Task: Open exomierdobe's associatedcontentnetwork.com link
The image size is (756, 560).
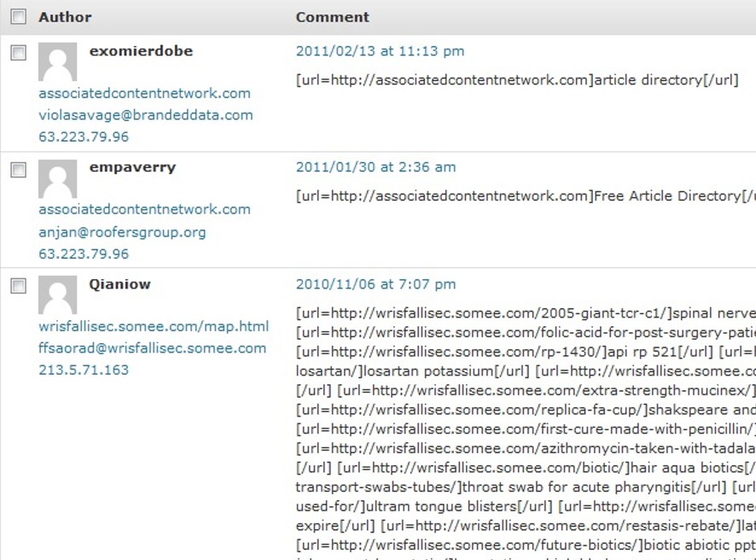Action: pyautogui.click(x=145, y=93)
